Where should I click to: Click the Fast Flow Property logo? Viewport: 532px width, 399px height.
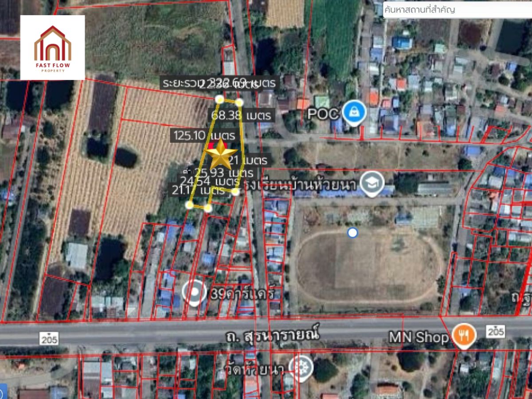53,47
